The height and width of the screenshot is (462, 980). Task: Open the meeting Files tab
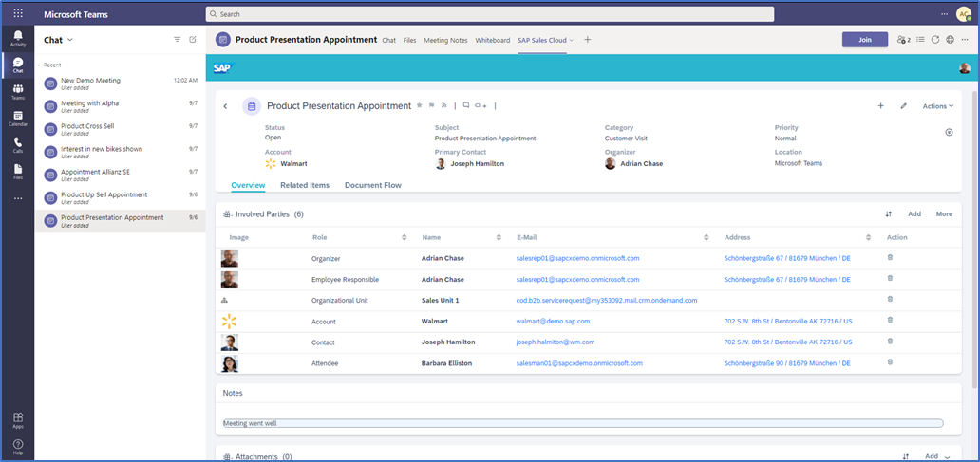409,40
